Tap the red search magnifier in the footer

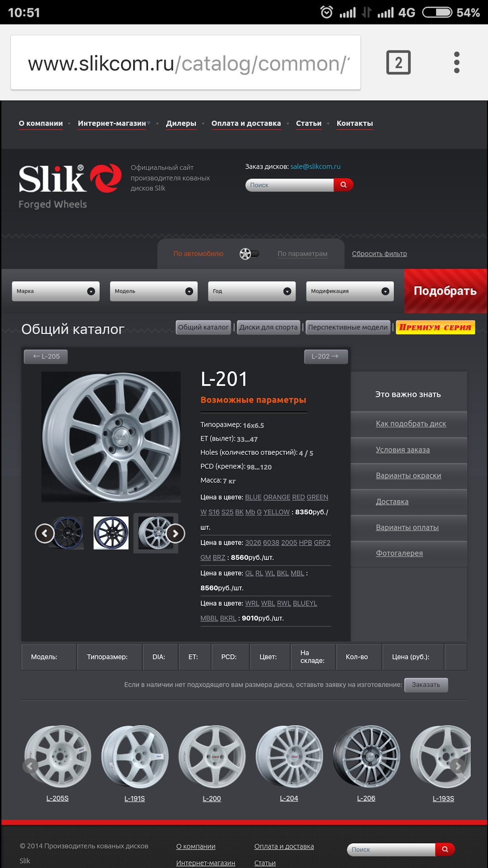pos(445,849)
